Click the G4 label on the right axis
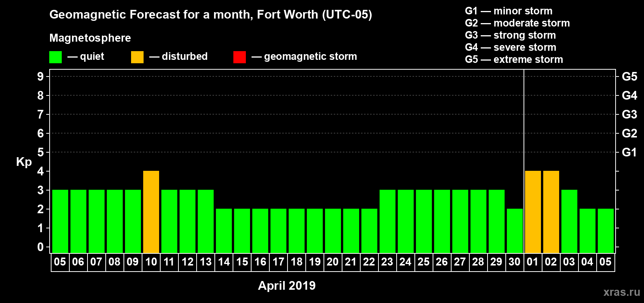 (x=630, y=95)
